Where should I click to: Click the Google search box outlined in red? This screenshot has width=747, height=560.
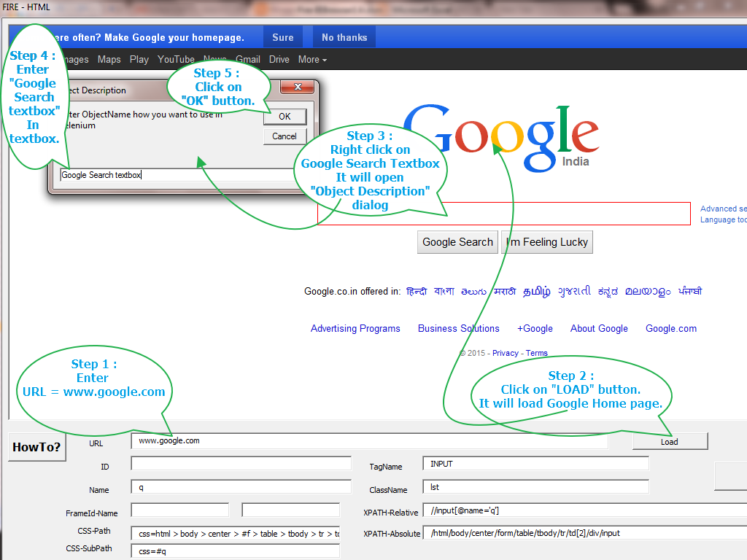pos(504,214)
